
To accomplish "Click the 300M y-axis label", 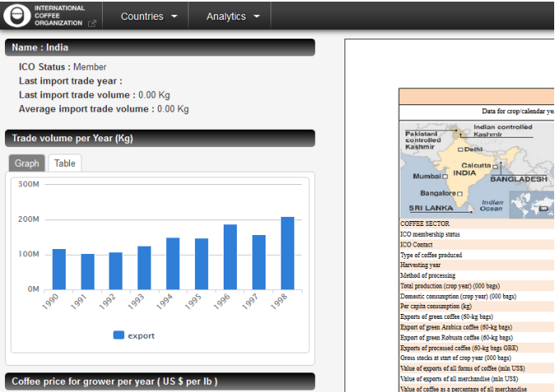I will pyautogui.click(x=29, y=184).
